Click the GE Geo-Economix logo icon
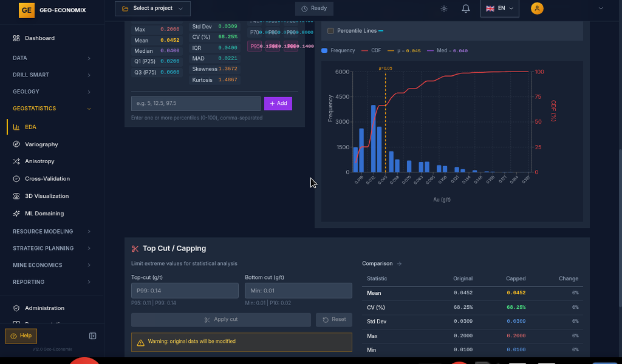 pos(27,10)
